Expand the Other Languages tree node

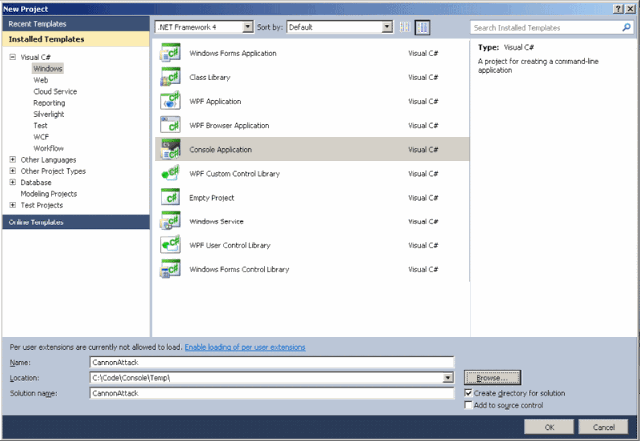tap(13, 159)
